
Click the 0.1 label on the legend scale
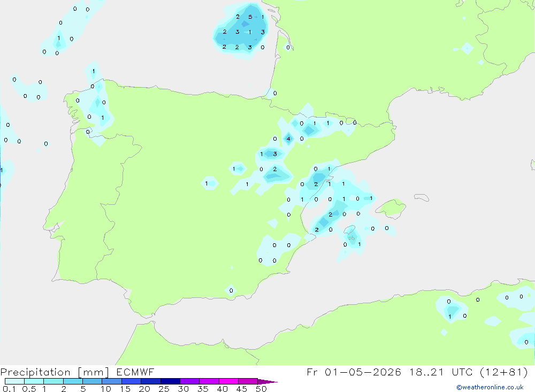pos(9,389)
